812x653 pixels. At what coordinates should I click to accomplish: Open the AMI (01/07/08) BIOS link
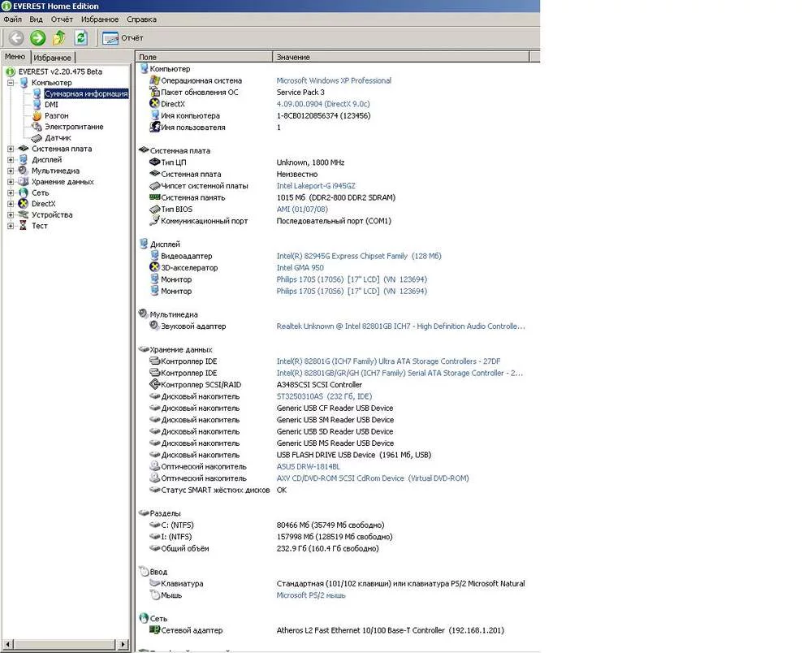(302, 210)
